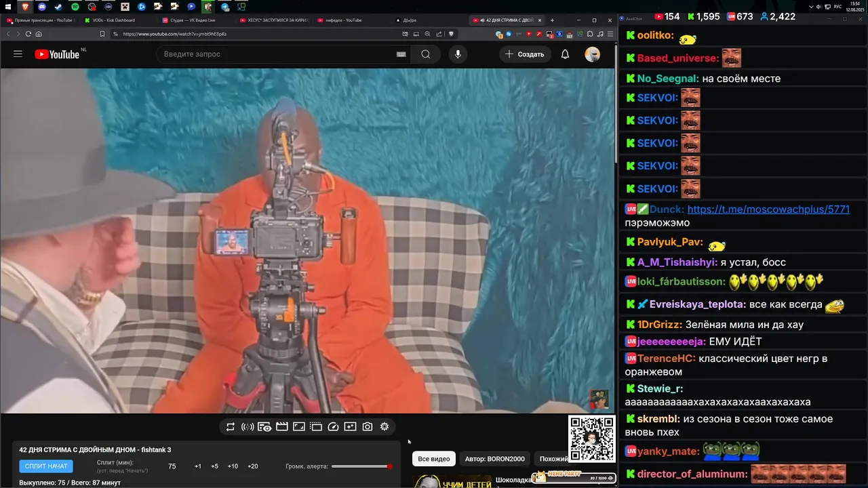The width and height of the screenshot is (868, 488).
Task: Go back with the browser back arrow
Action: coord(8,34)
